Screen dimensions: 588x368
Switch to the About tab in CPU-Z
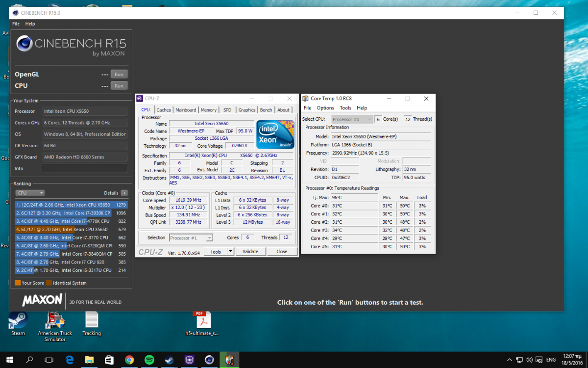(284, 110)
